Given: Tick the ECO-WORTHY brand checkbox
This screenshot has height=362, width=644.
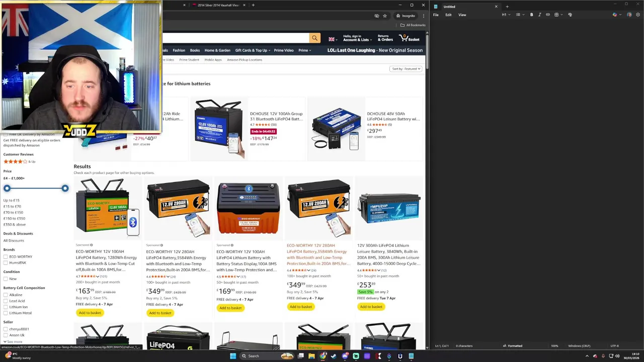Looking at the screenshot, I should tap(6, 257).
